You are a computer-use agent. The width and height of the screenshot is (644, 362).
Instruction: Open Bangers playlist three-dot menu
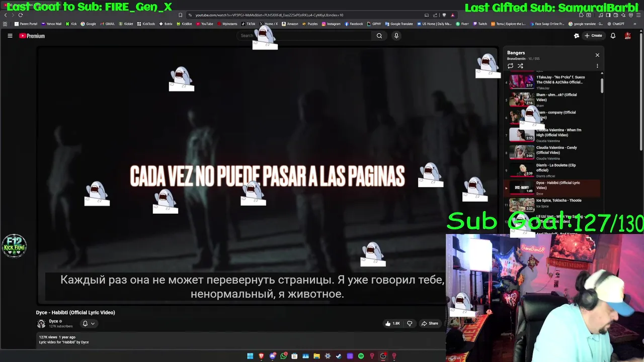[597, 66]
